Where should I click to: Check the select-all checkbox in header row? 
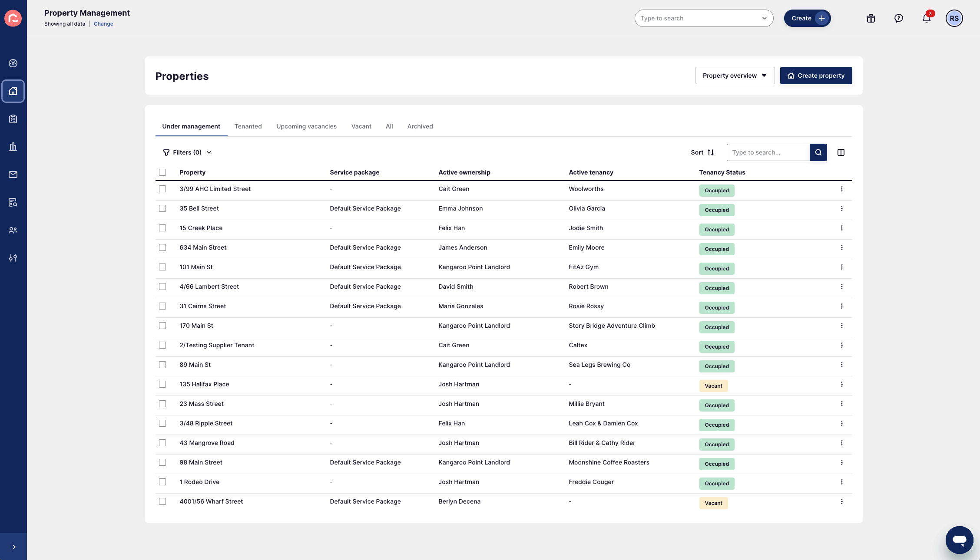162,172
